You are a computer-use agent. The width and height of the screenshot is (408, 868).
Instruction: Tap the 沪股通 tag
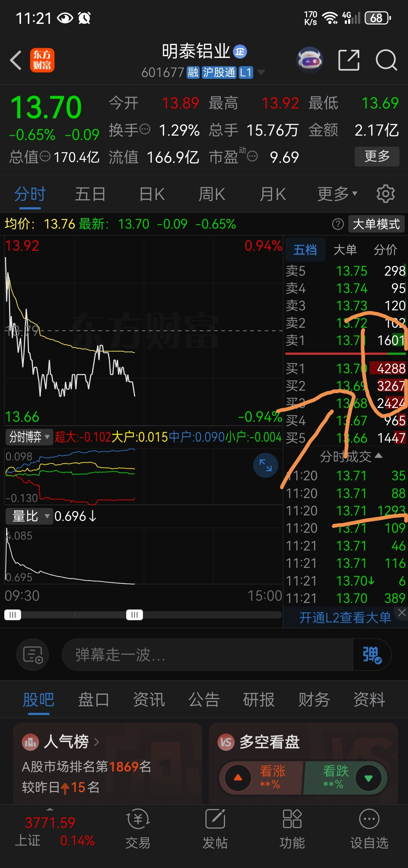pos(219,72)
